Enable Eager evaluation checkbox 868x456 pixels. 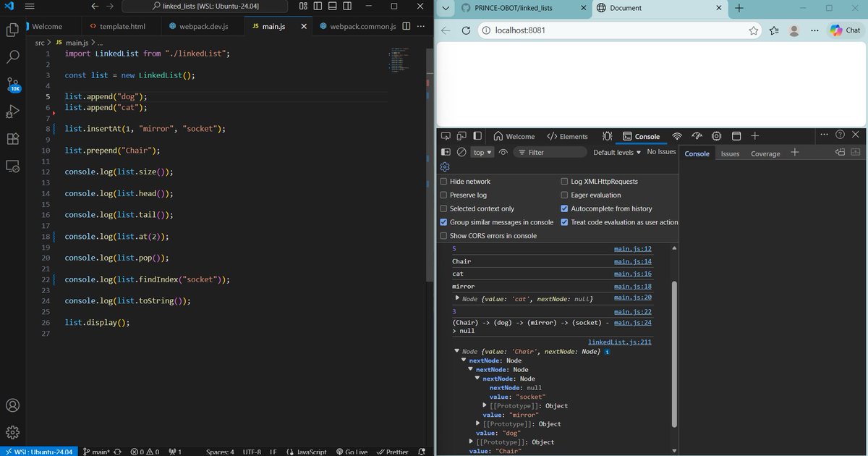[565, 195]
